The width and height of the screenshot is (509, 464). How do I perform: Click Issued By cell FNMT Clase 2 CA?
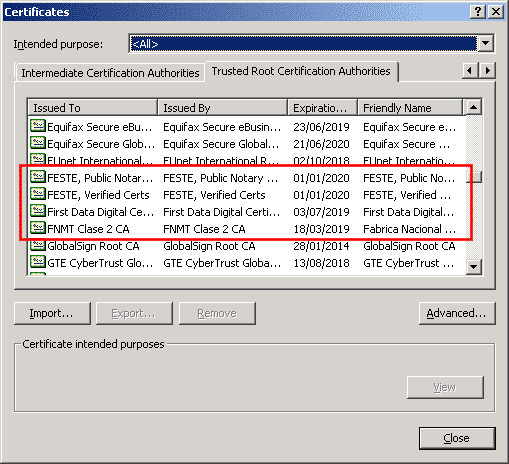point(204,229)
